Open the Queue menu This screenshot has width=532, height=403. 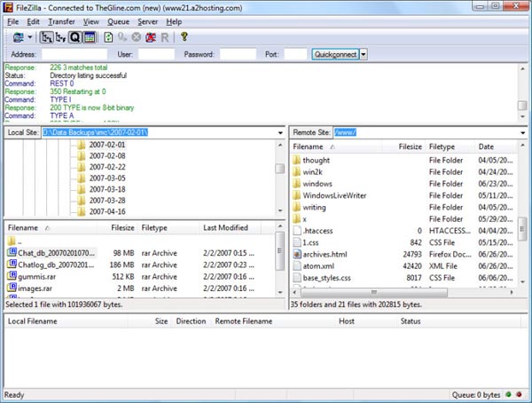(119, 21)
